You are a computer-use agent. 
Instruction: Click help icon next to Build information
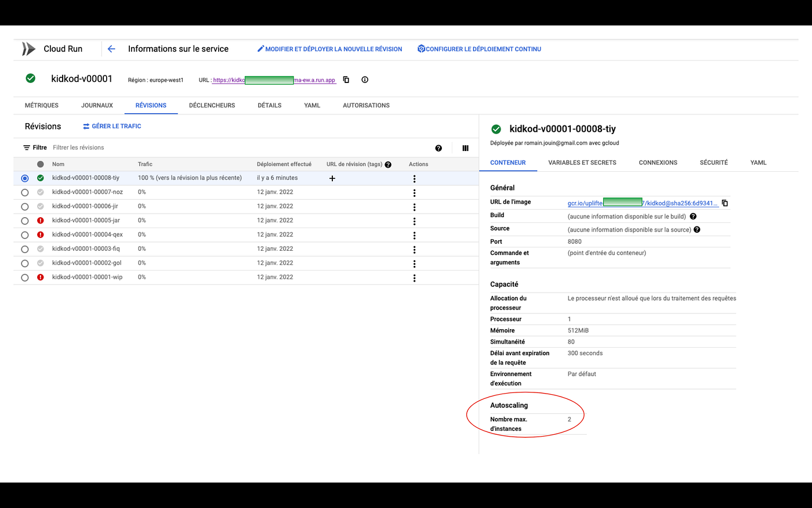click(x=693, y=216)
